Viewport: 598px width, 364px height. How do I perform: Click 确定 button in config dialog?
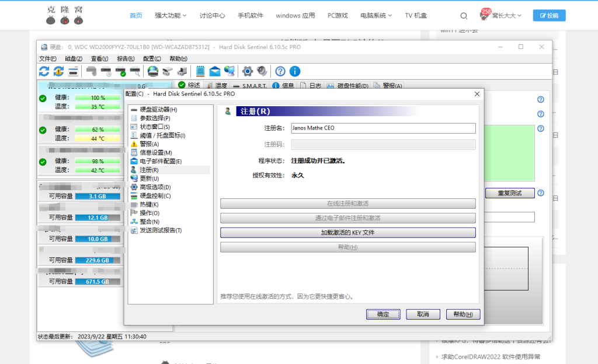pos(383,314)
